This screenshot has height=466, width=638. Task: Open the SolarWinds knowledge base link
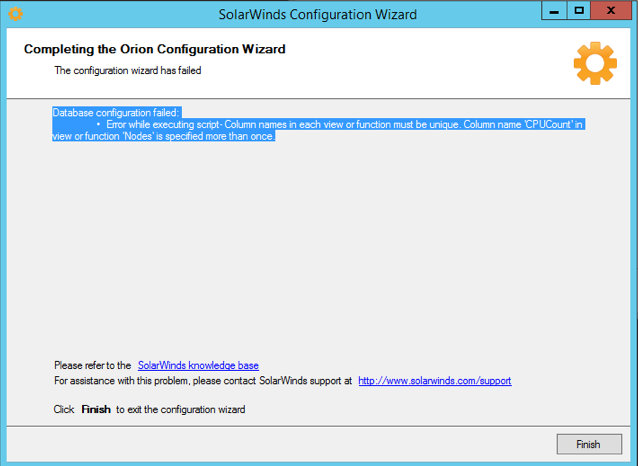coord(198,365)
